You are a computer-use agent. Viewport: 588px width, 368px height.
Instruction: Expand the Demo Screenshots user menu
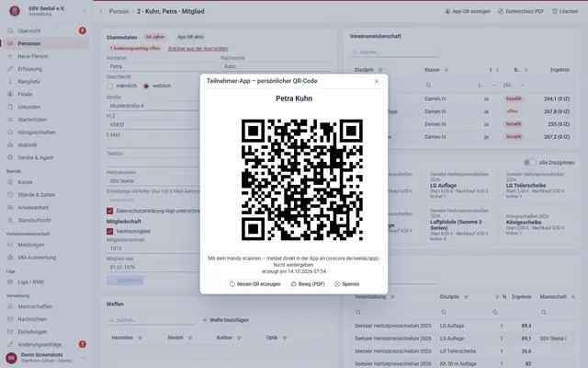(84, 358)
